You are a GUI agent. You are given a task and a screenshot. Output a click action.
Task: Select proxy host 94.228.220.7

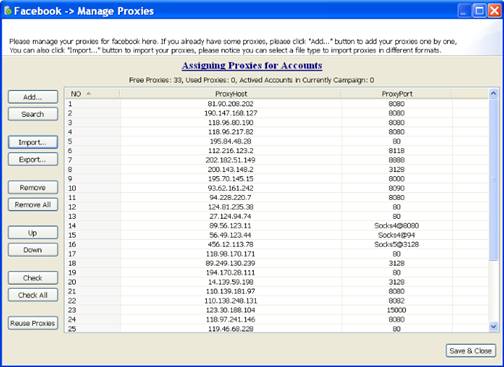click(x=230, y=197)
